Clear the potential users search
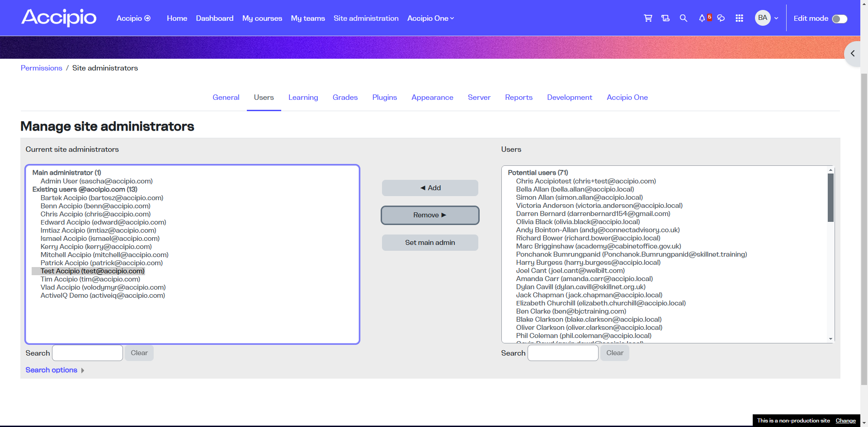This screenshot has width=868, height=427. 615,353
